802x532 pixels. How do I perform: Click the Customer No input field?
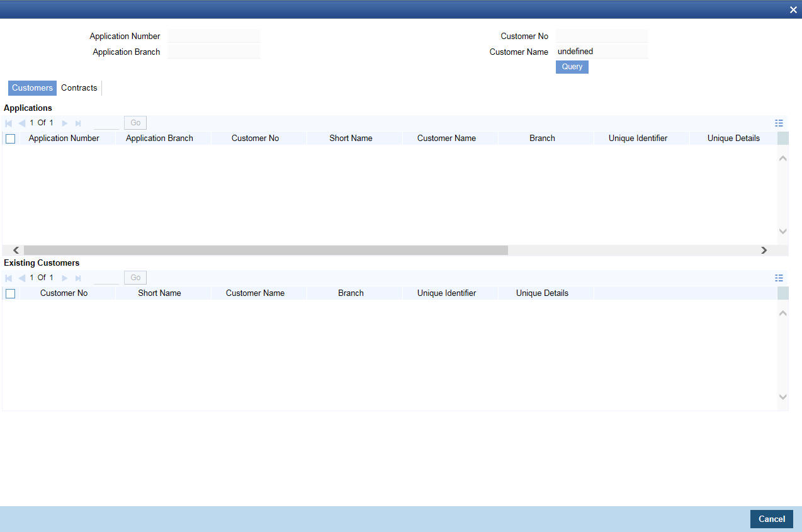click(x=602, y=36)
